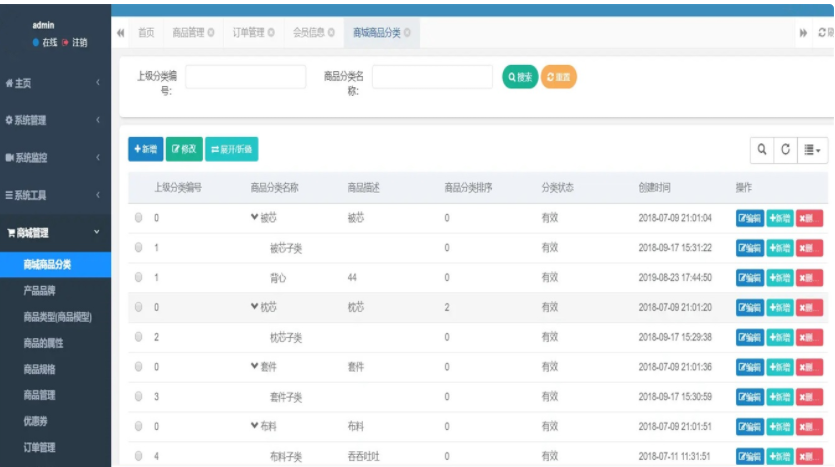Collapse the 枕芯 category chevron

pos(255,307)
